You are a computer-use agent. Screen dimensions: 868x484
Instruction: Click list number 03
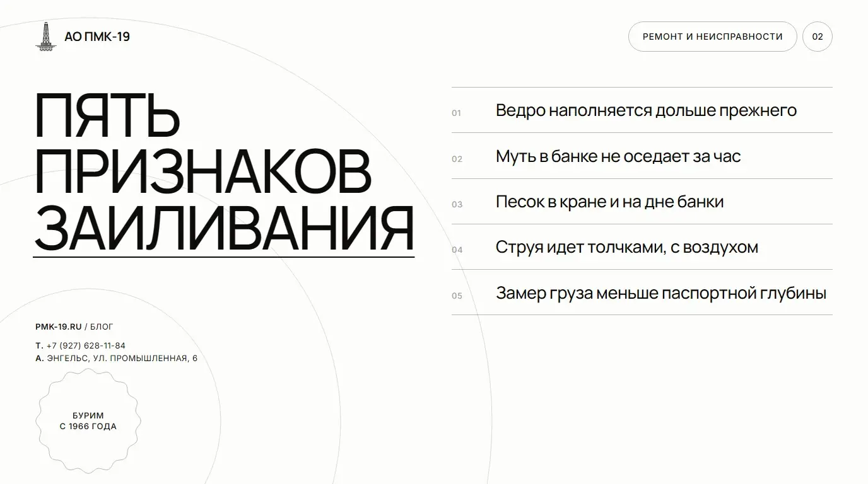(x=457, y=204)
